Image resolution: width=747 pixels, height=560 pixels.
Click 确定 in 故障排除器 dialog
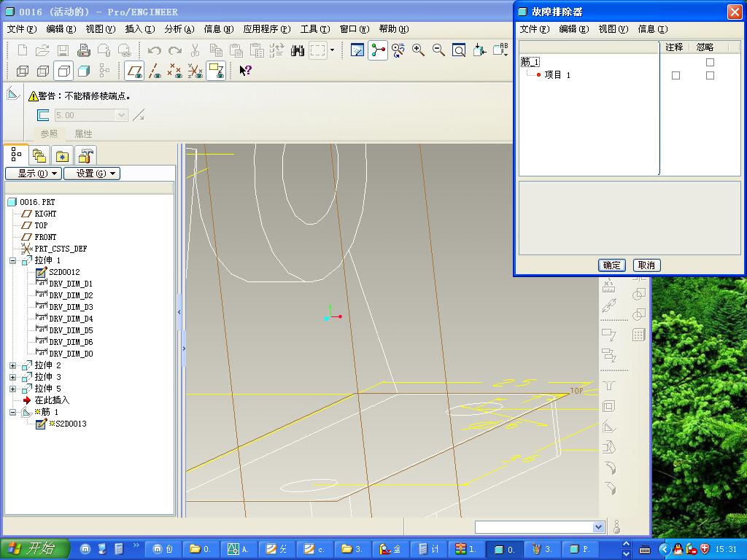point(612,265)
